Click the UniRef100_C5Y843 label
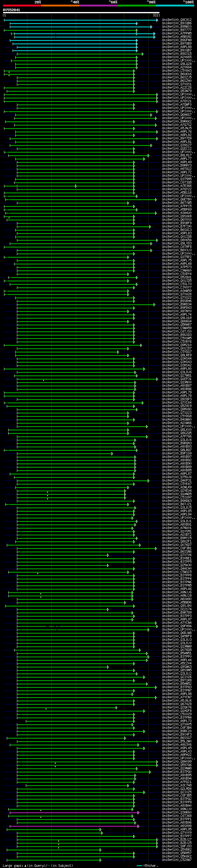 click(x=177, y=71)
